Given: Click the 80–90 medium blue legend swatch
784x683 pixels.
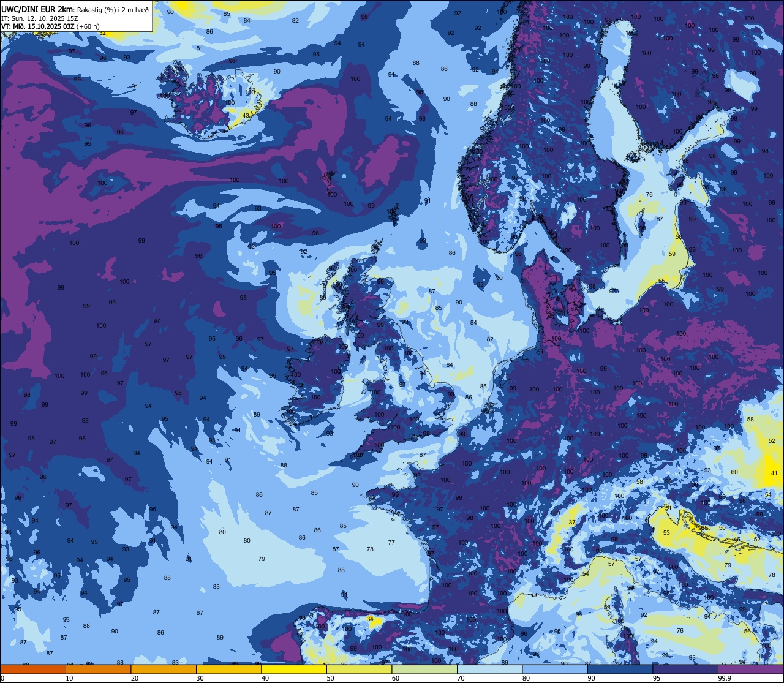Looking at the screenshot, I should click(x=555, y=670).
